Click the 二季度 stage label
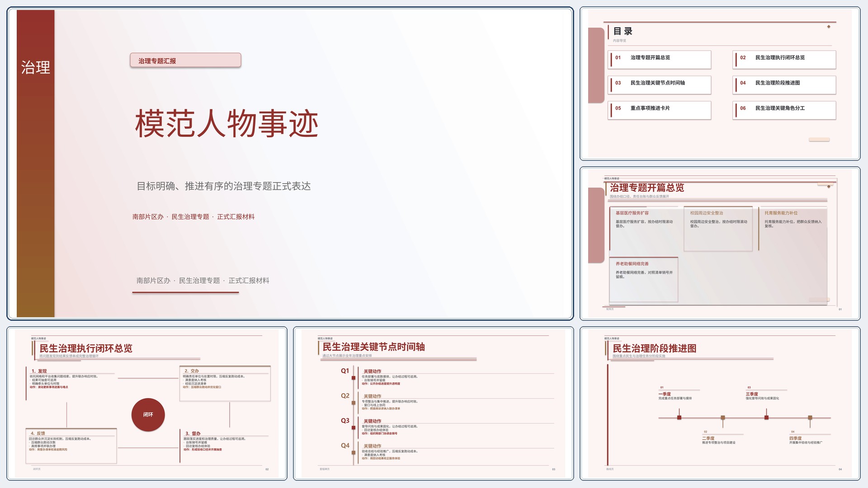Viewport: 868px width, 488px height. point(708,438)
